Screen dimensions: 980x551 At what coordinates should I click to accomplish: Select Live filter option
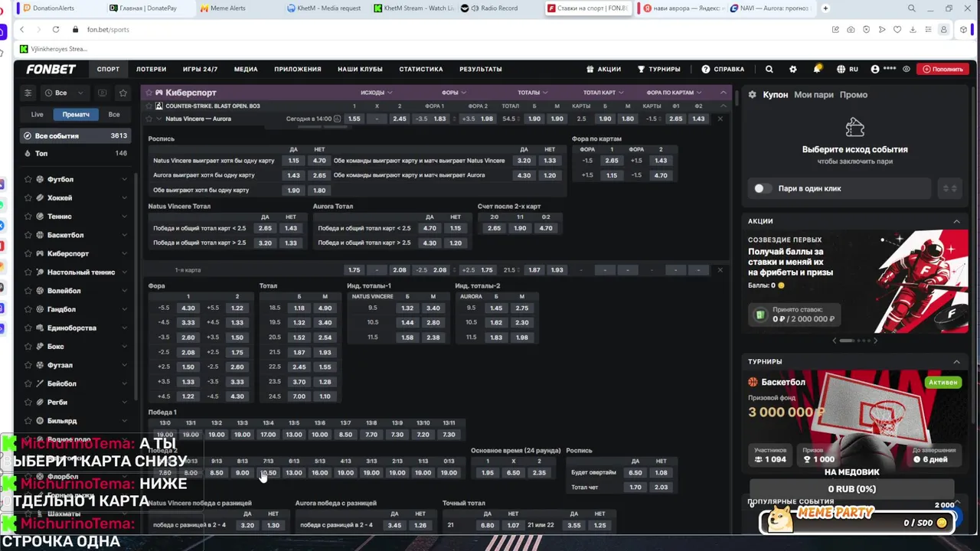pyautogui.click(x=37, y=114)
